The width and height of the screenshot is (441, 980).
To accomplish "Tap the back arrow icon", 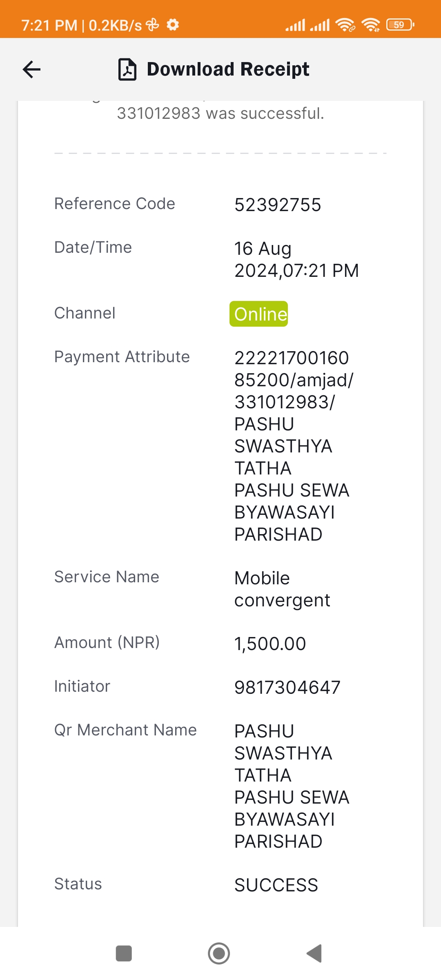I will click(x=31, y=69).
